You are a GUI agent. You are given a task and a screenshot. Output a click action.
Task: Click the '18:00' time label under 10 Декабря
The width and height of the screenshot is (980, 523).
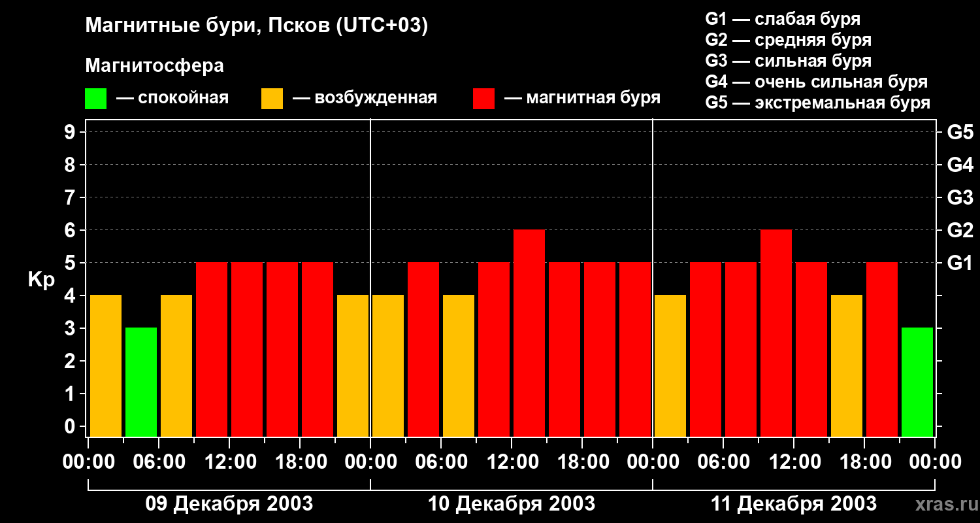point(582,462)
